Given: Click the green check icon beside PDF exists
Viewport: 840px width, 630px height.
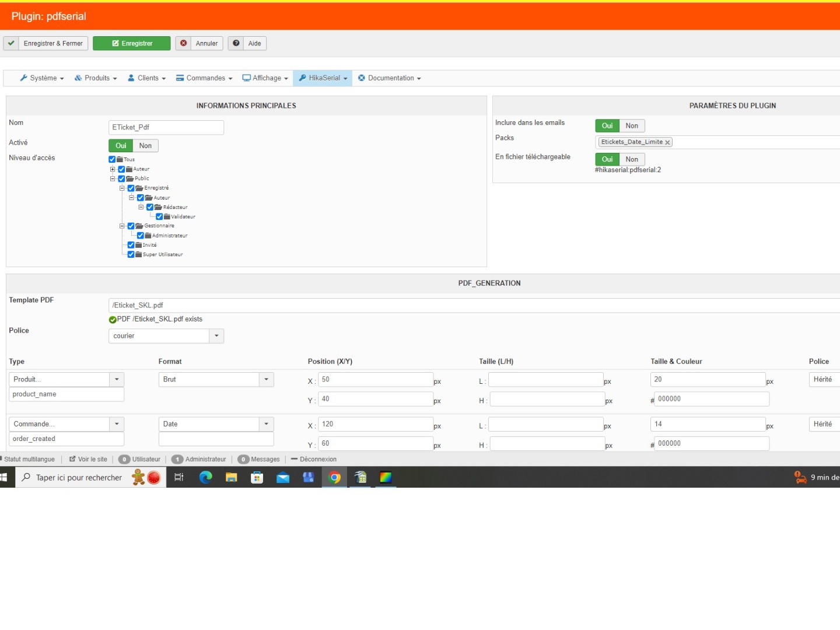Looking at the screenshot, I should tap(113, 320).
